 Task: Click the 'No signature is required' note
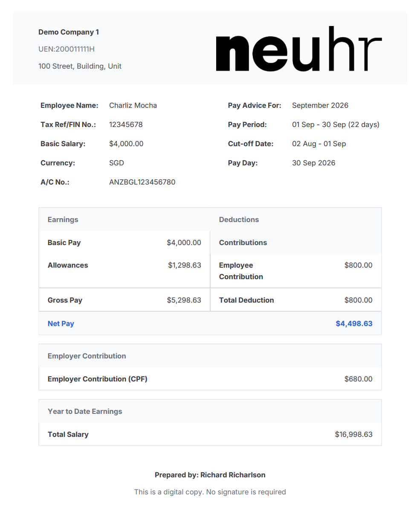[246, 492]
